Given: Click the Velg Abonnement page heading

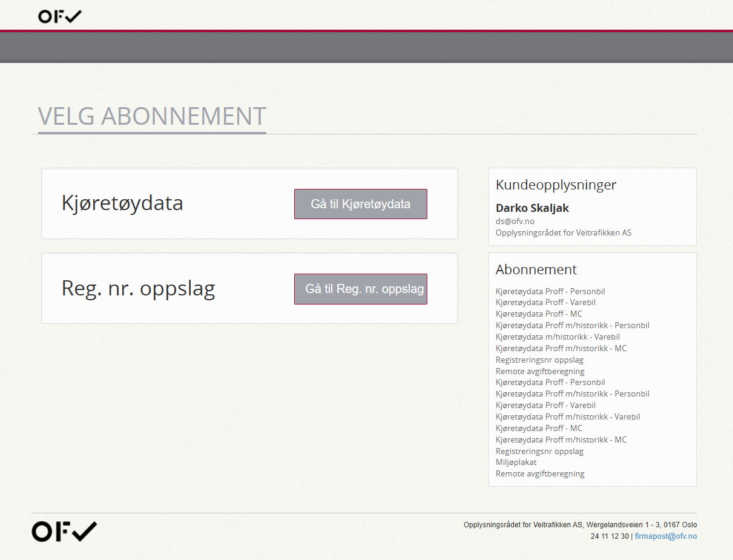Looking at the screenshot, I should [152, 116].
